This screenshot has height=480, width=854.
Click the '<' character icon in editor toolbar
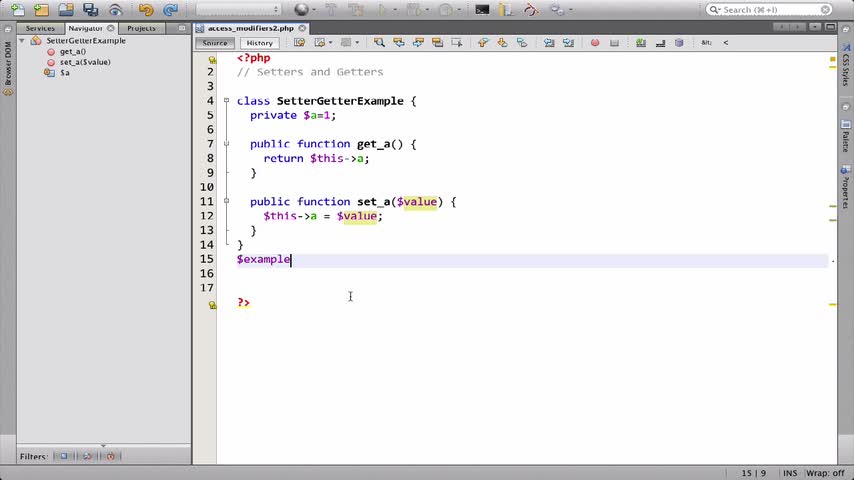(x=725, y=42)
